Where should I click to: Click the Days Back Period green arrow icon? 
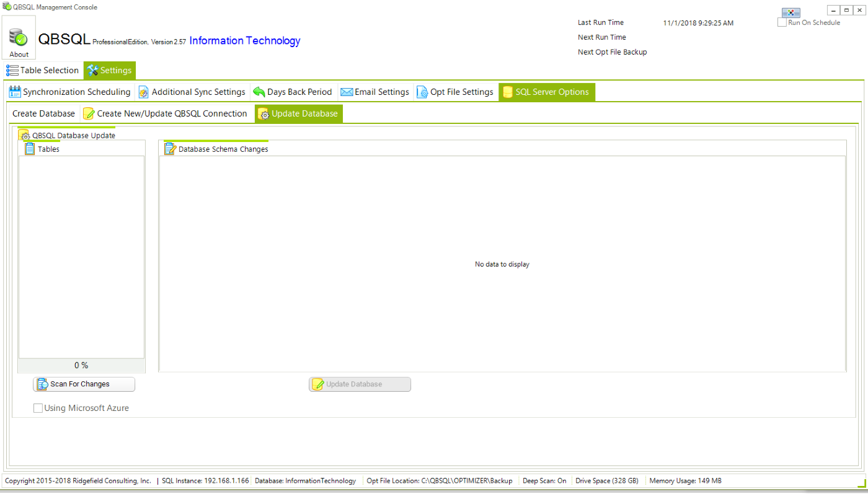tap(259, 92)
